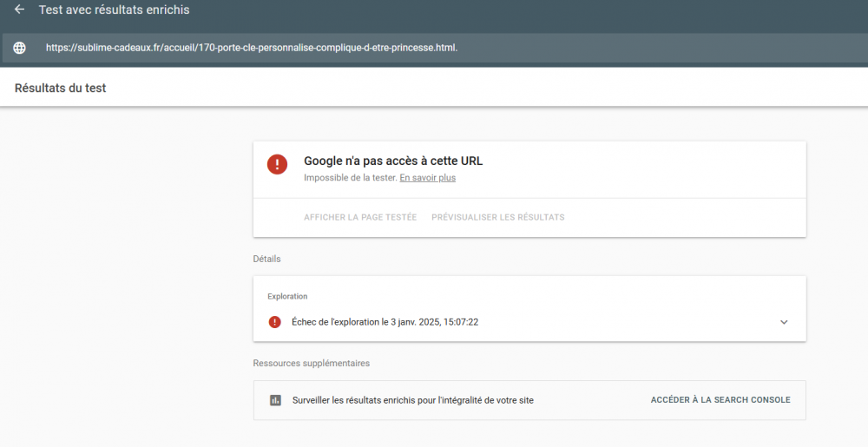Click the Test avec résultats enrichis title

pos(114,10)
